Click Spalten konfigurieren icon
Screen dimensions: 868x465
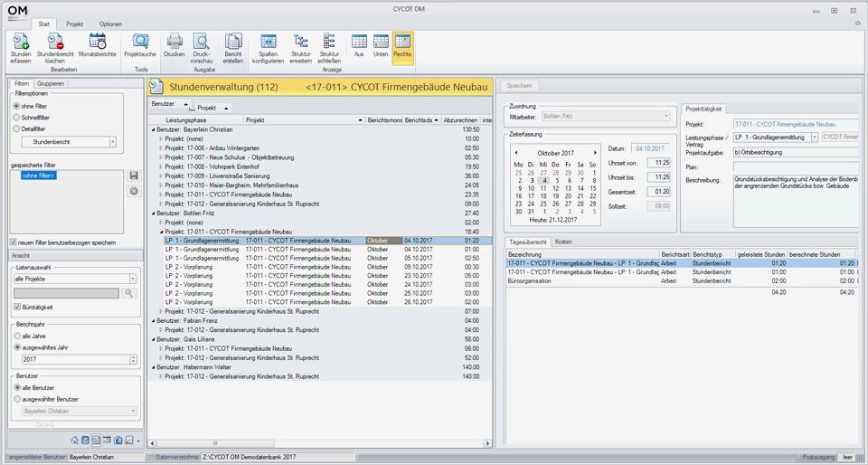tap(268, 42)
